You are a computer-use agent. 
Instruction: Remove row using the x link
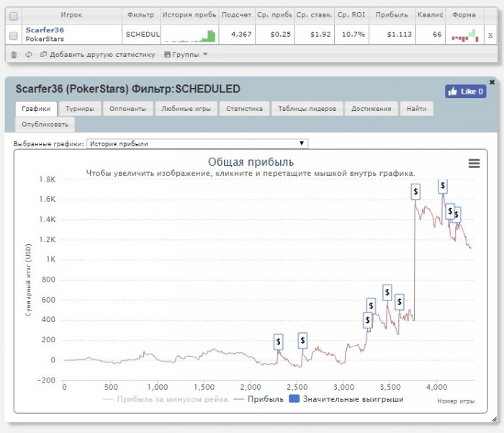490,35
